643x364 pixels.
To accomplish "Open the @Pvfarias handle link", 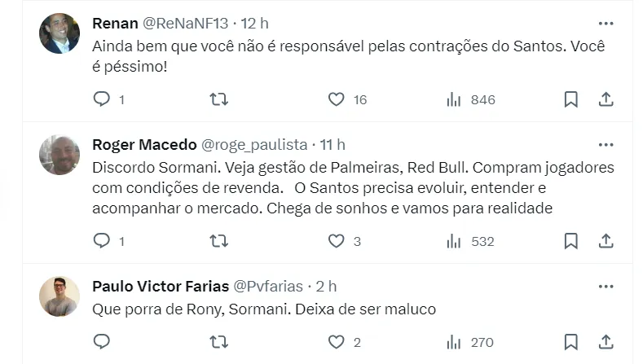I will click(268, 287).
